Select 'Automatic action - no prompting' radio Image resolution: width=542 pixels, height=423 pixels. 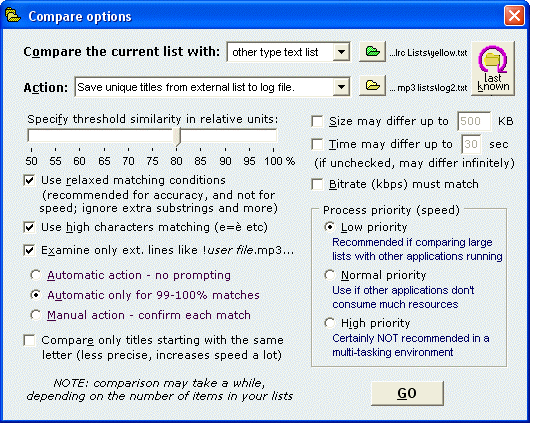[36, 275]
